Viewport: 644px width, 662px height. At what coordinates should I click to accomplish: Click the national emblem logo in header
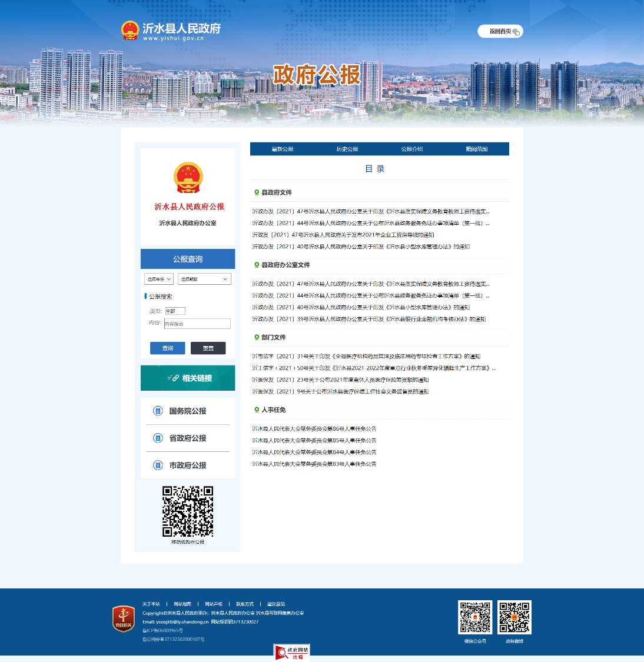130,30
